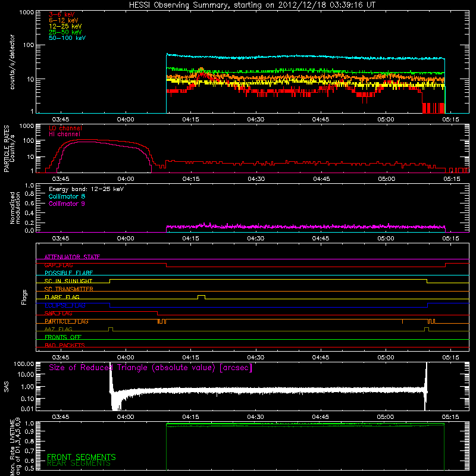Click the Collimator 9 legend label

(67, 203)
